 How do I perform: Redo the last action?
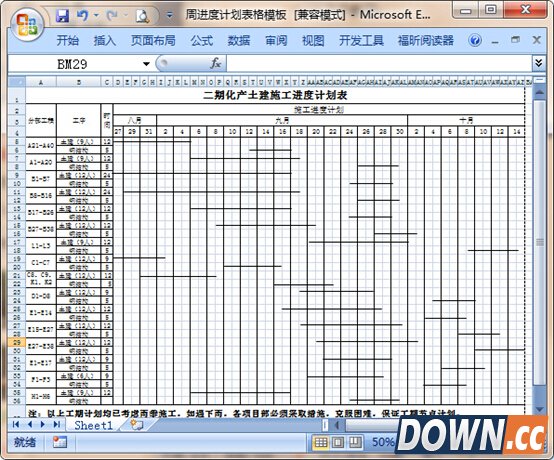pyautogui.click(x=112, y=16)
